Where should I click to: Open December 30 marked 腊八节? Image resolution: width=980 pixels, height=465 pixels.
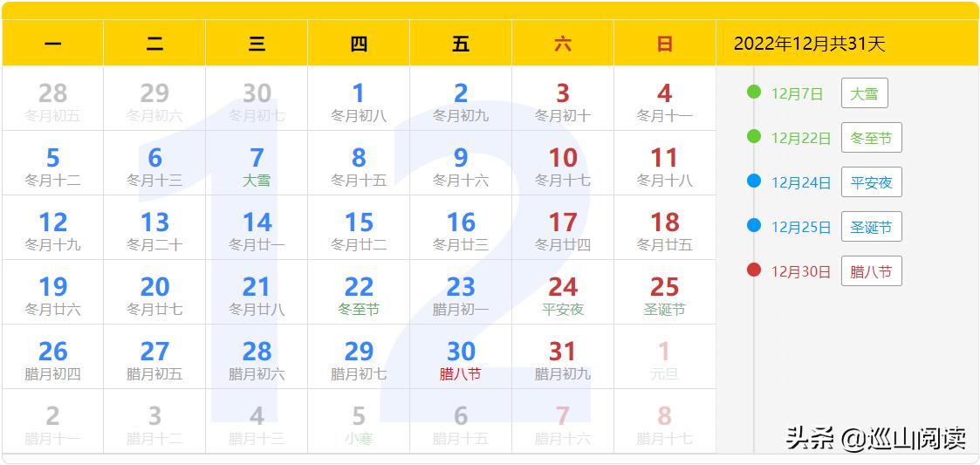pos(461,357)
